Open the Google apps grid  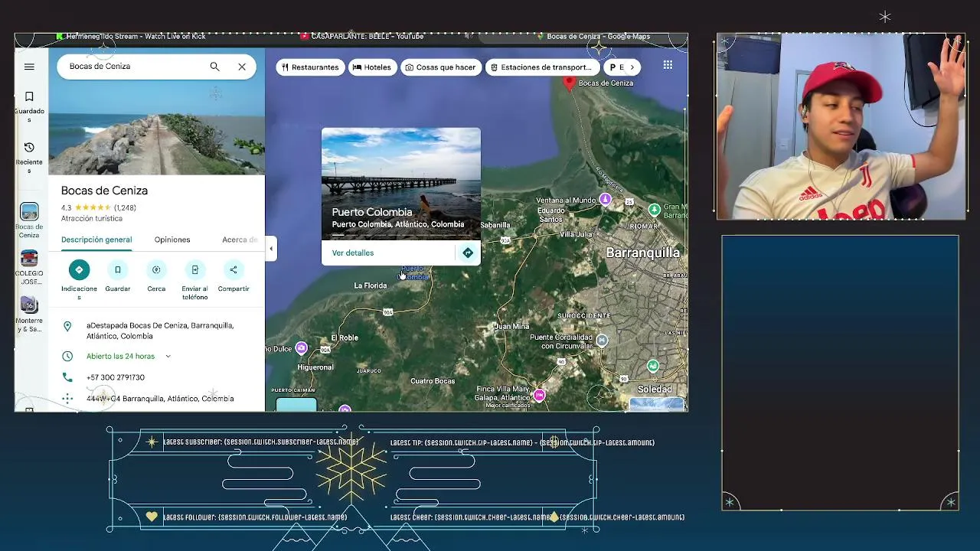pyautogui.click(x=668, y=66)
